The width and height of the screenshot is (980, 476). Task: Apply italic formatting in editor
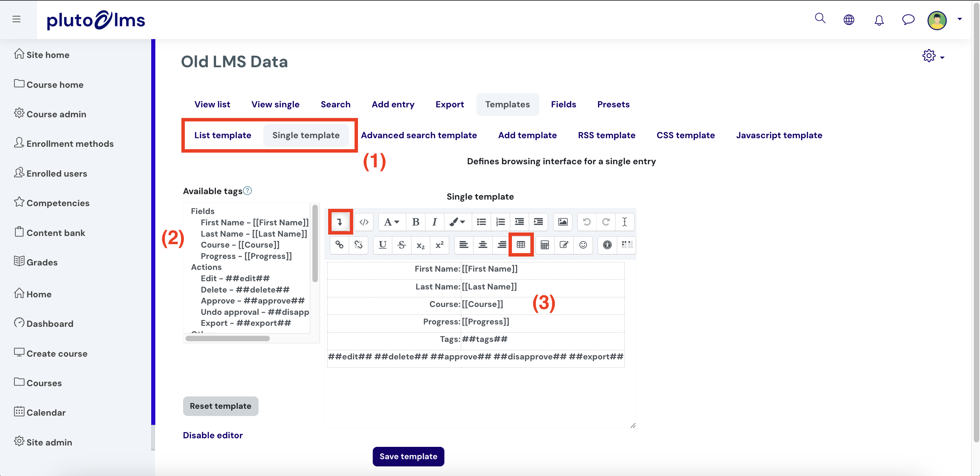pyautogui.click(x=434, y=222)
